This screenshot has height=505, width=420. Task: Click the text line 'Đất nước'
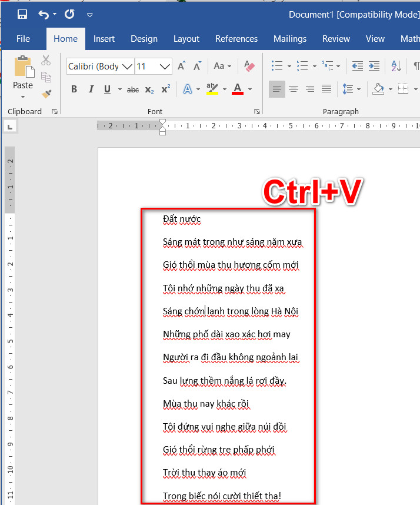click(182, 219)
